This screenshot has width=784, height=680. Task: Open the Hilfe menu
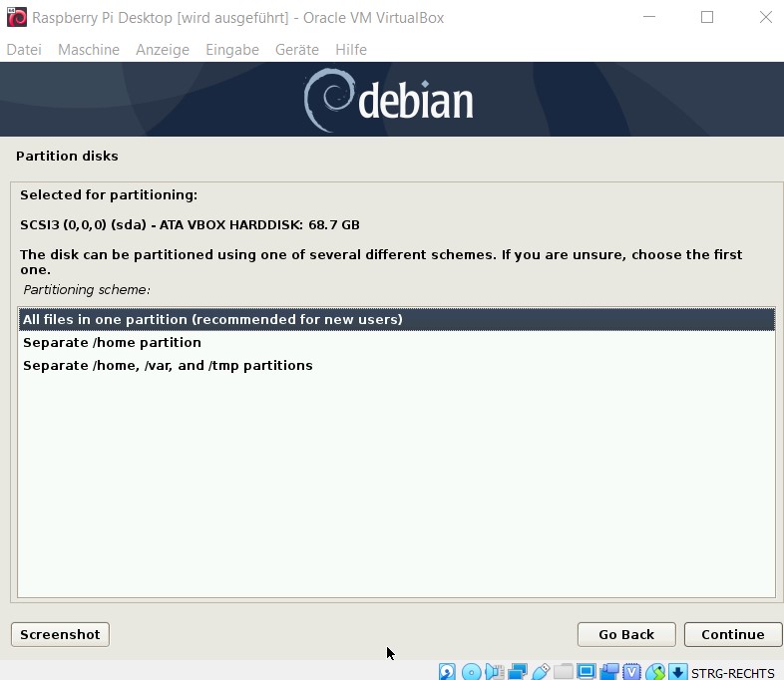tap(351, 50)
